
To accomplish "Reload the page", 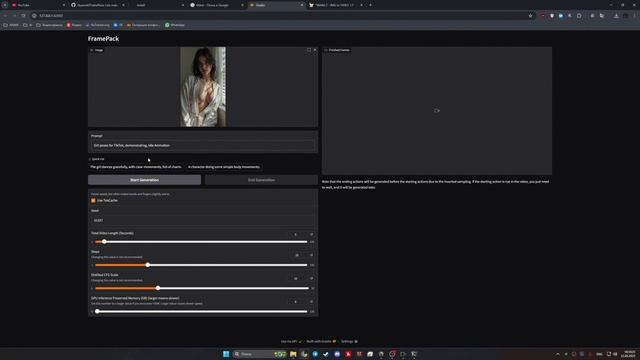I will (x=23, y=16).
